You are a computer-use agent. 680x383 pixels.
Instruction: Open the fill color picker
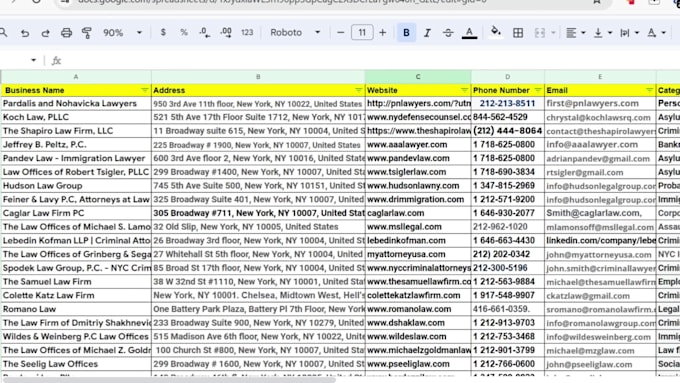[x=496, y=33]
